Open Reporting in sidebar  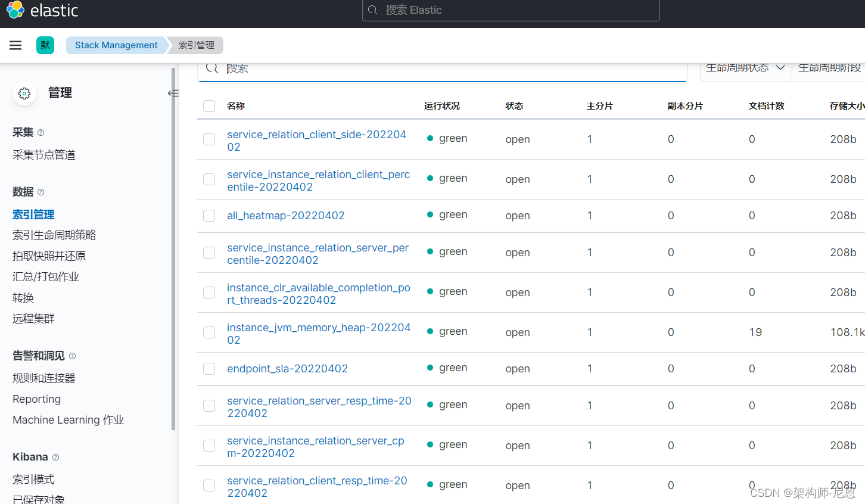click(36, 399)
